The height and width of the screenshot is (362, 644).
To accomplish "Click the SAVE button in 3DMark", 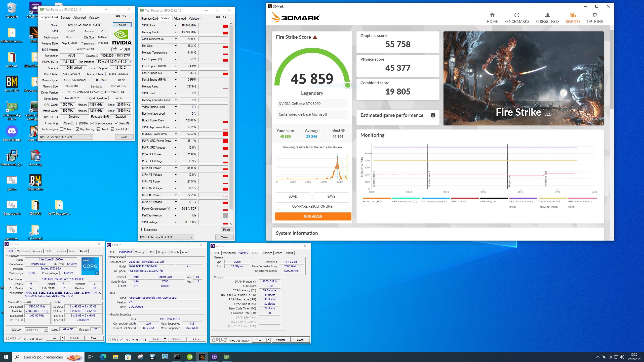I will coord(331,196).
